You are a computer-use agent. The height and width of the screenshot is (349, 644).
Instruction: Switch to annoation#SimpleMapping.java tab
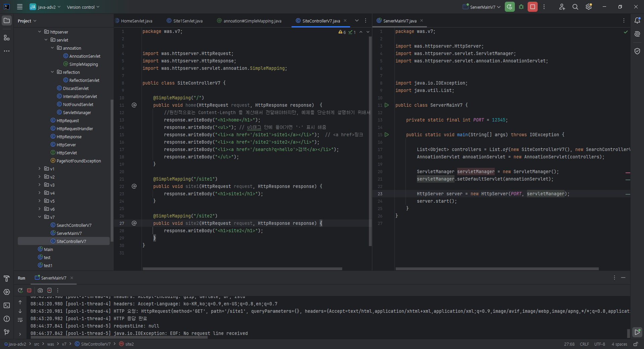[249, 21]
